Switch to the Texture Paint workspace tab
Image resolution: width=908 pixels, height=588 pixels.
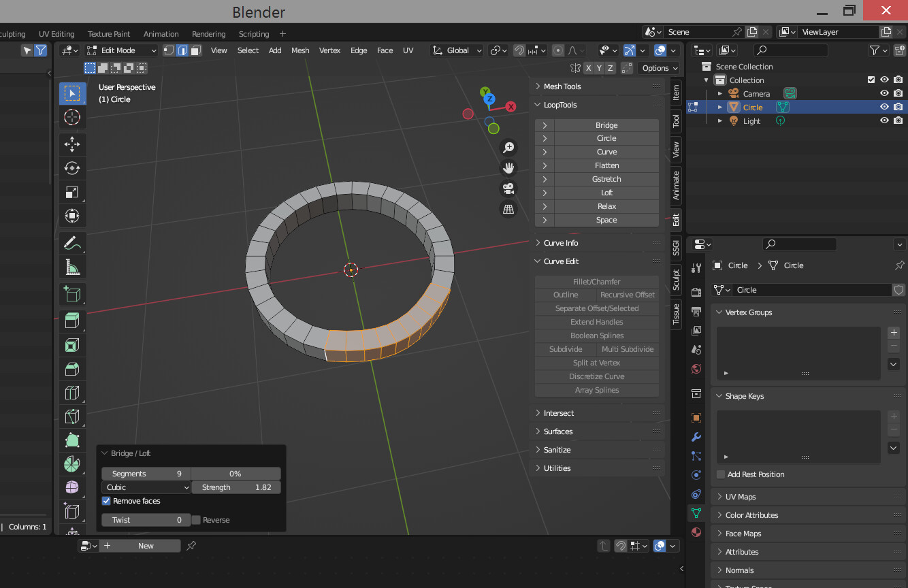click(x=109, y=34)
